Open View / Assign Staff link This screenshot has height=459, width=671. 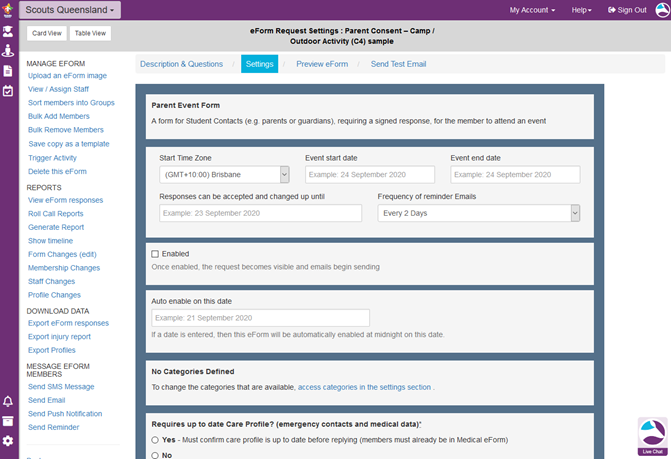tap(58, 89)
